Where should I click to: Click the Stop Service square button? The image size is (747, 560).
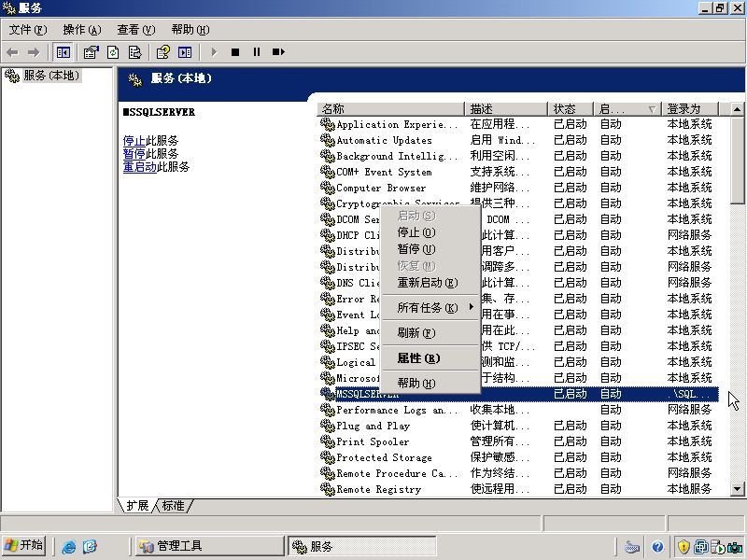(235, 52)
